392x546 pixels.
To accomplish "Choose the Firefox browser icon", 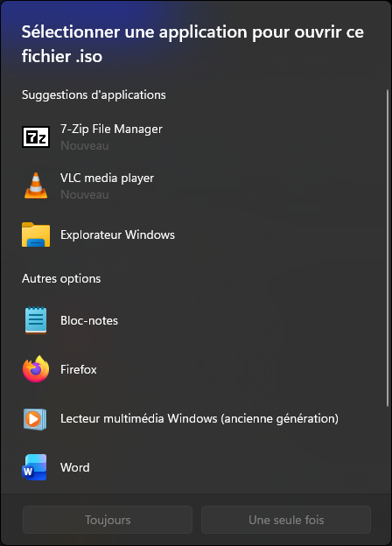I will pos(36,369).
